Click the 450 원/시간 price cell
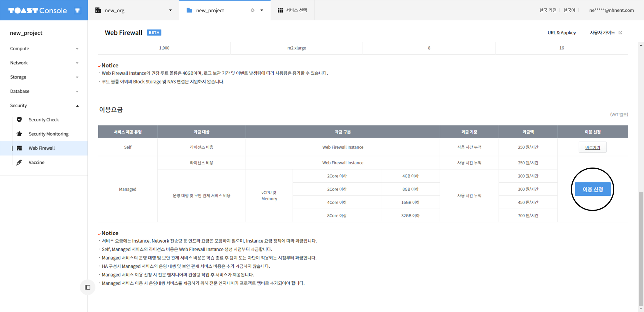This screenshot has width=644, height=312. 528,202
